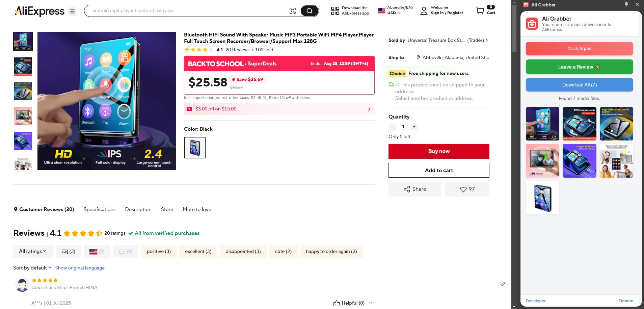Open review more-options ellipsis
The width and height of the screenshot is (644, 309).
tap(371, 303)
